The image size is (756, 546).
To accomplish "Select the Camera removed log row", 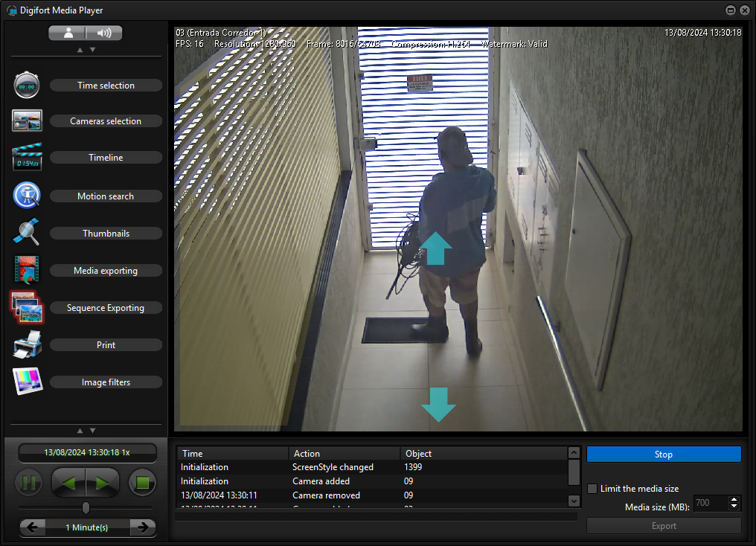I will click(372, 495).
